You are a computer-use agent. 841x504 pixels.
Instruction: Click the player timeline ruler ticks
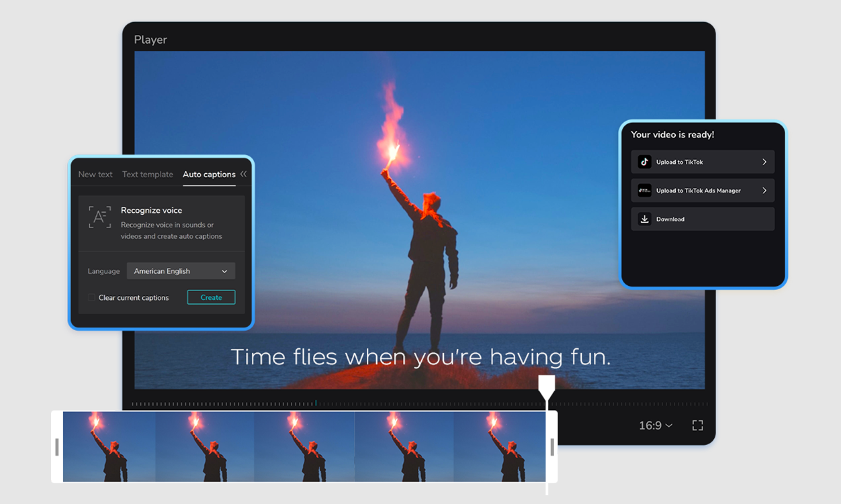click(419, 404)
